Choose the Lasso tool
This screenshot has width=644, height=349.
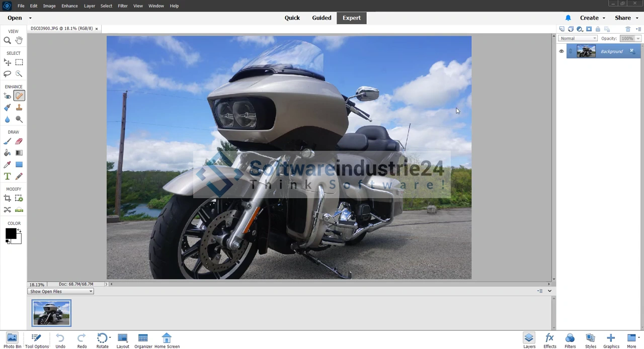[x=8, y=74]
